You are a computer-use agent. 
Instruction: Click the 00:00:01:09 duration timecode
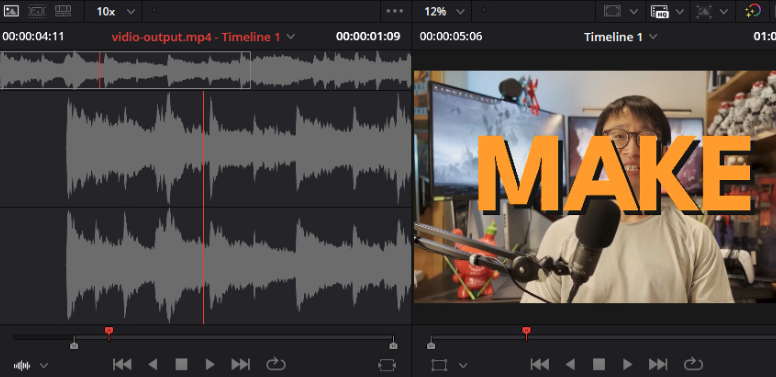(368, 36)
